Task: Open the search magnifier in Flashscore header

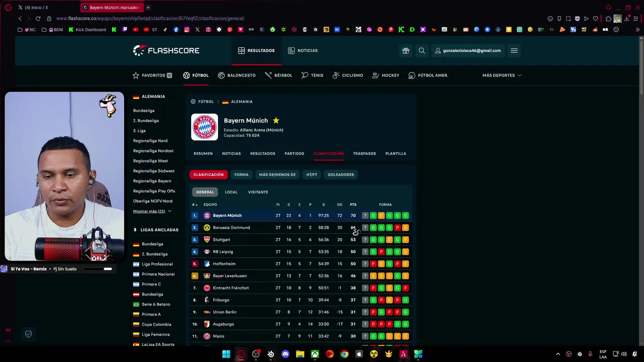Action: (422, 51)
